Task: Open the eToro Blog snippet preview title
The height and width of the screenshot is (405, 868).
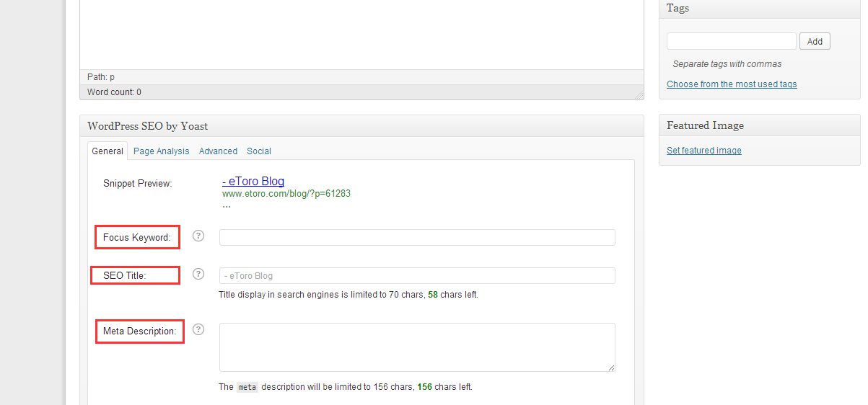Action: click(253, 182)
